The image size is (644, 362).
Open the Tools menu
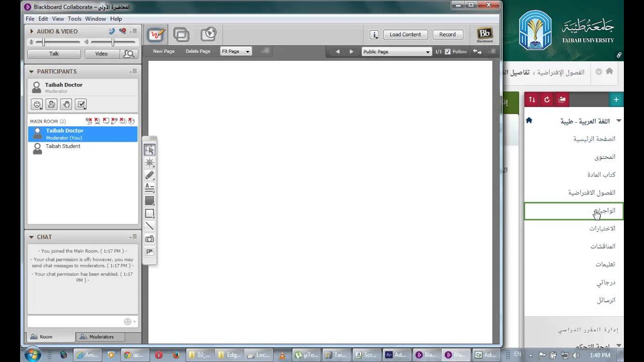[74, 19]
